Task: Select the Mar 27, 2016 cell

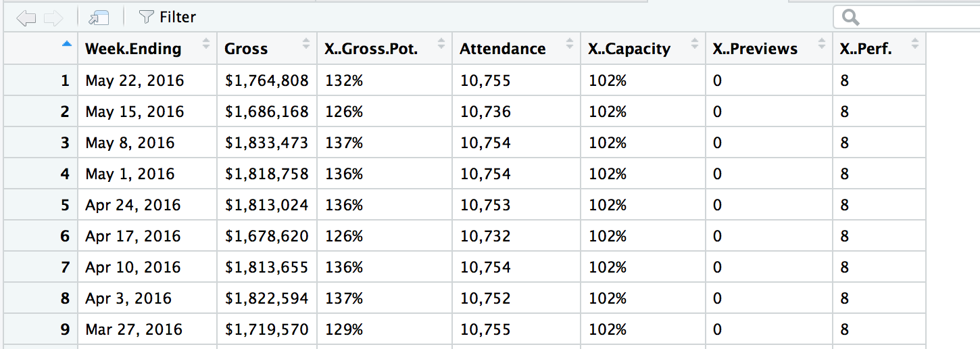Action: 134,330
